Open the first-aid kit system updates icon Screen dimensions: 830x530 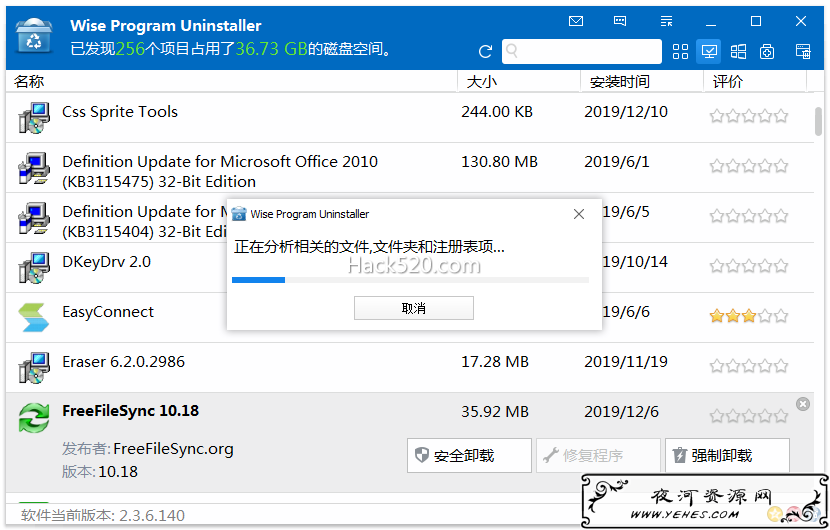click(x=767, y=51)
